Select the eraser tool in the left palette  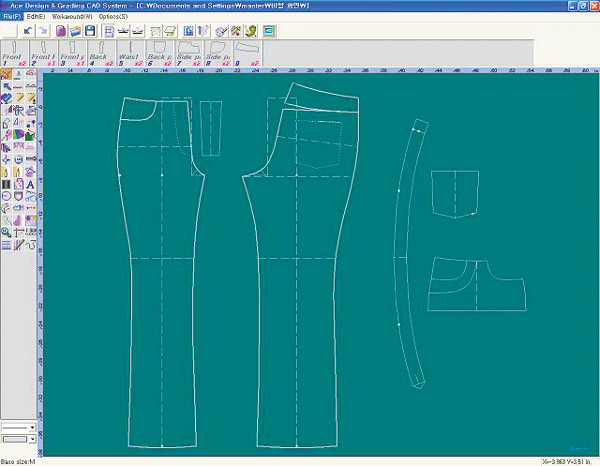point(7,99)
